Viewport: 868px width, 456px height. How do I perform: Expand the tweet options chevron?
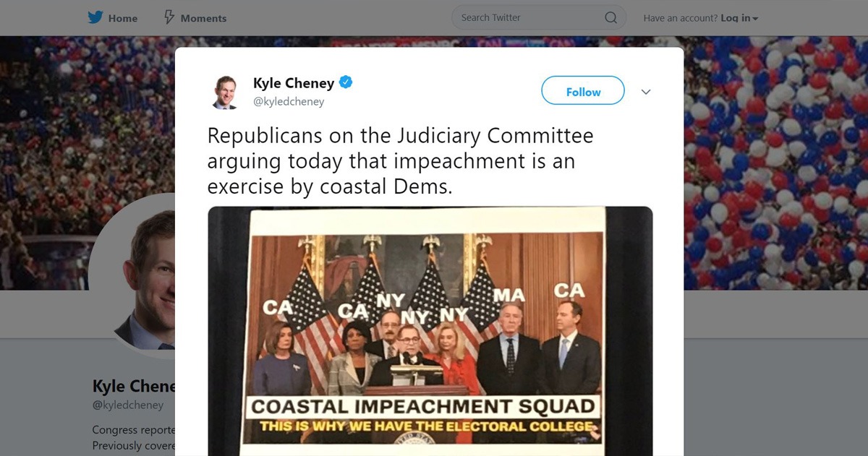646,92
